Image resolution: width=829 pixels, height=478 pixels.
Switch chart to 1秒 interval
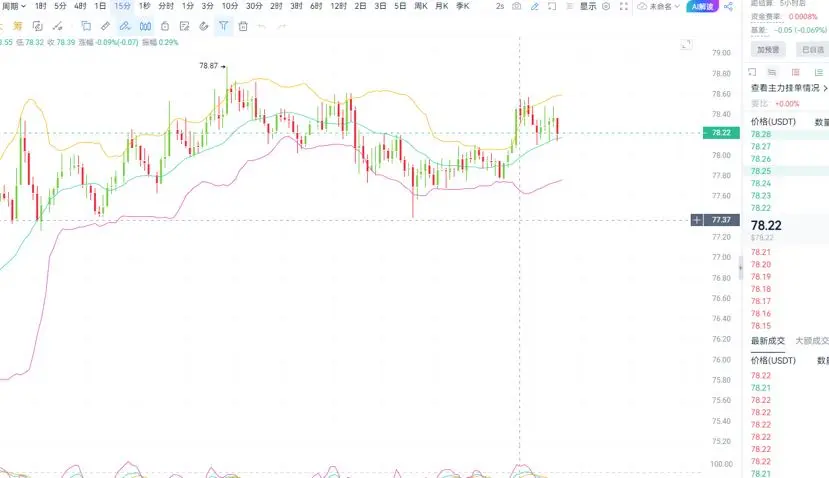144,6
